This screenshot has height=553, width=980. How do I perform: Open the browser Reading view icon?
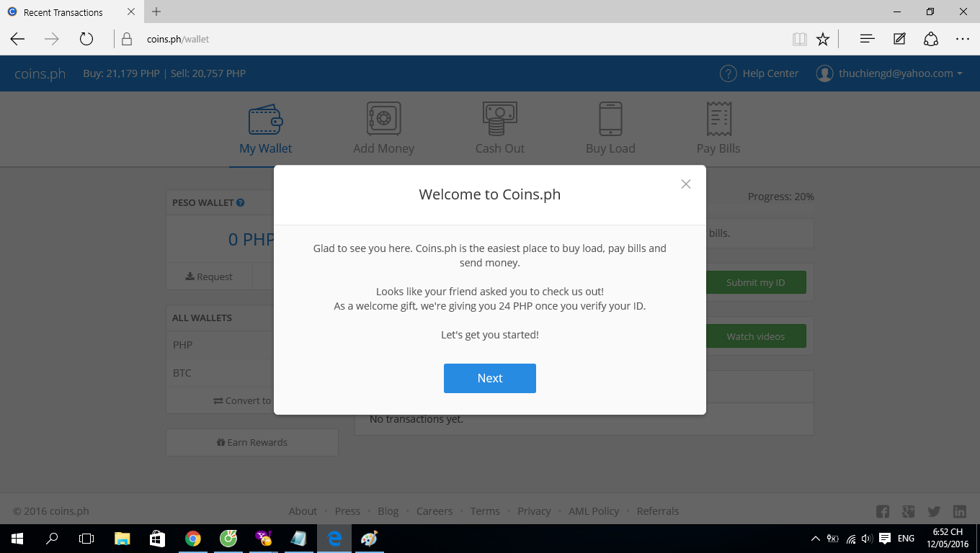tap(799, 39)
